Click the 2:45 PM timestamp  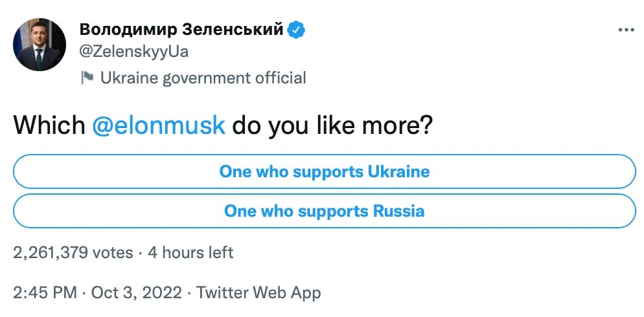pyautogui.click(x=45, y=292)
